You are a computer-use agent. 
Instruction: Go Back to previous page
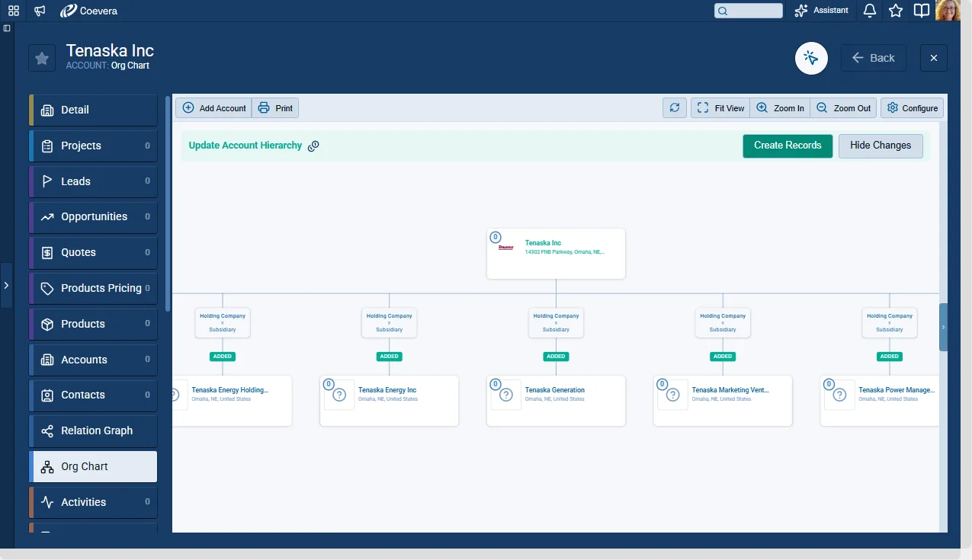tap(874, 58)
